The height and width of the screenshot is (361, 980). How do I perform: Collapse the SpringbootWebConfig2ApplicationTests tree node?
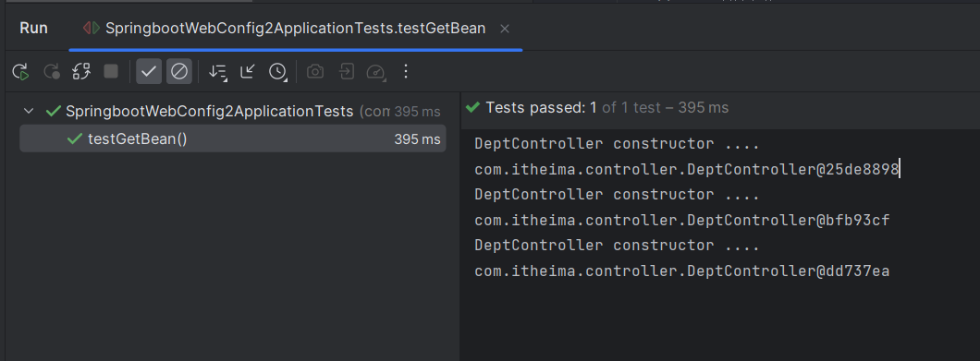coord(28,112)
